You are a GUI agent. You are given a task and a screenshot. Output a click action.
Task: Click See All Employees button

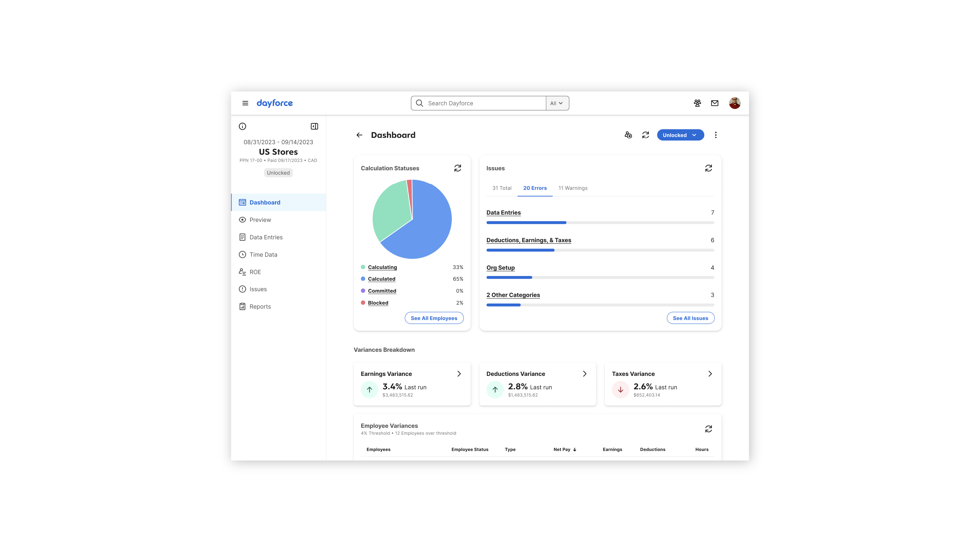click(x=434, y=318)
